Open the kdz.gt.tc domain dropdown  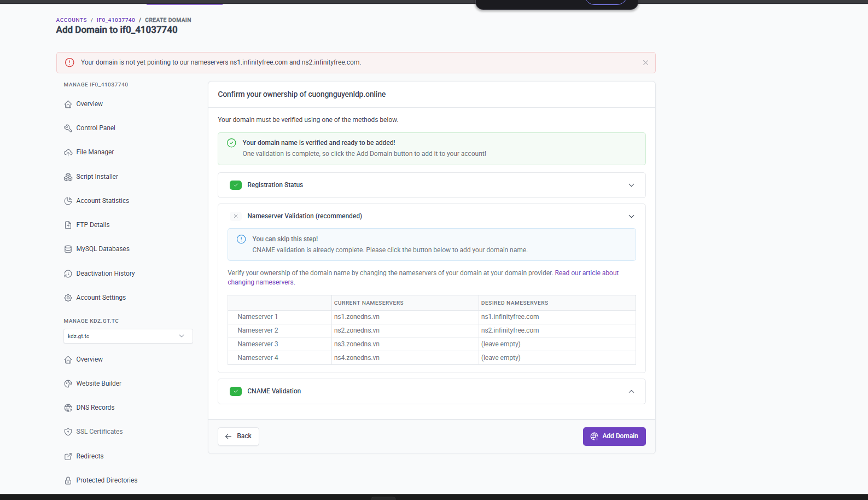pyautogui.click(x=127, y=336)
